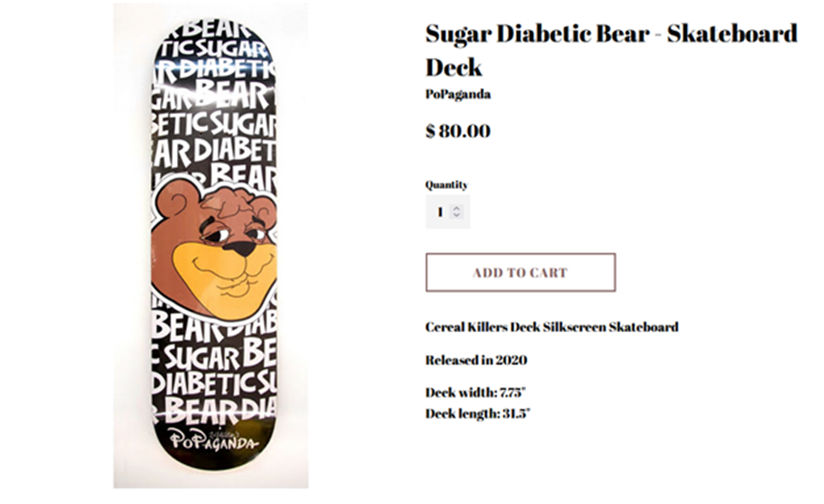This screenshot has width=824, height=504.
Task: Click the Add to Cart button
Action: 520,272
